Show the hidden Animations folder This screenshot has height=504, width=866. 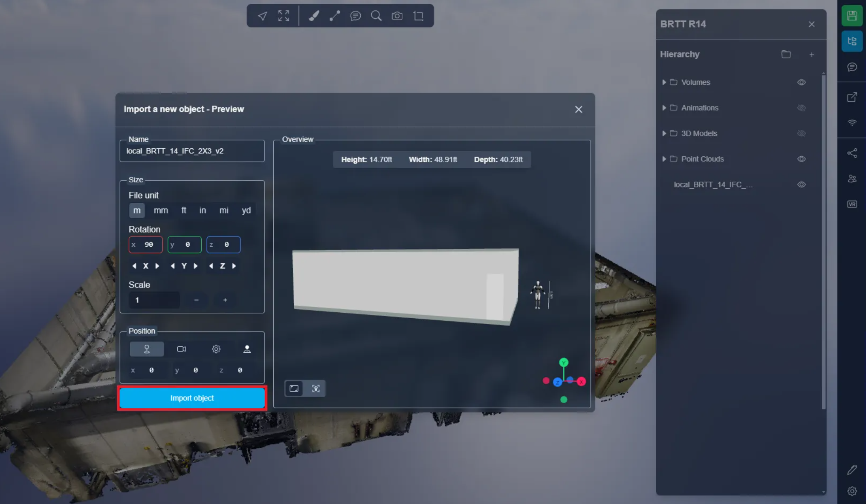(x=801, y=108)
